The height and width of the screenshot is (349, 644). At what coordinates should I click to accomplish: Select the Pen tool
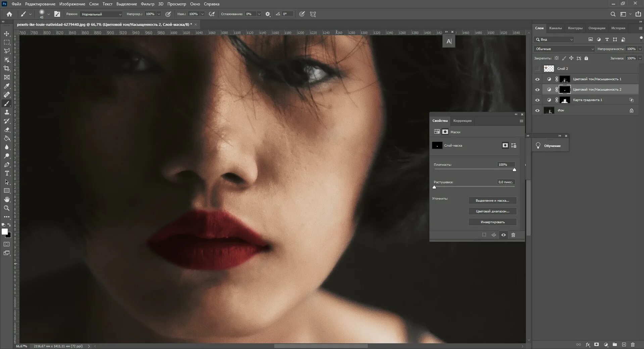(7, 165)
